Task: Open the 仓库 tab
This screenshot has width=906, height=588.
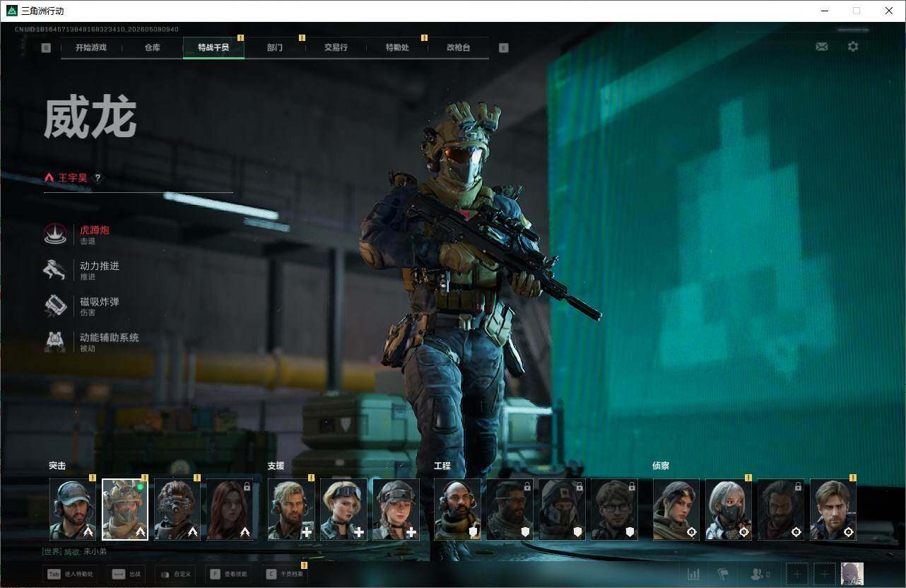Action: [152, 48]
